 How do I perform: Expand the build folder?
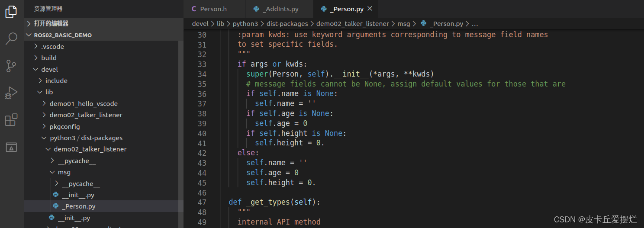[x=101, y=58]
